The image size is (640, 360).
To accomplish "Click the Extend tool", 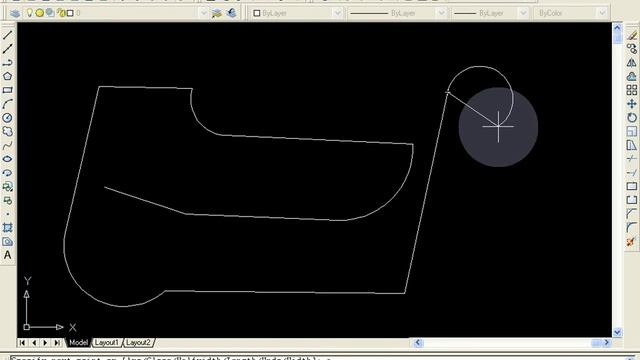I will [x=632, y=173].
